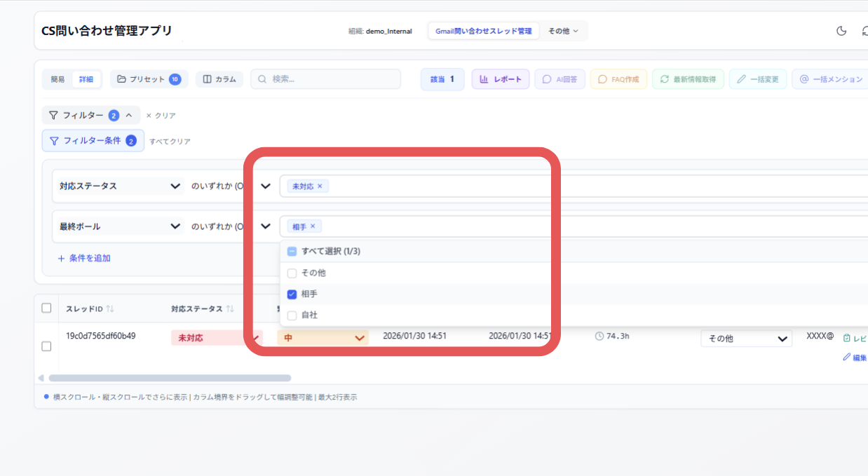The width and height of the screenshot is (868, 476).
Task: Check the その他 option
Action: 292,273
